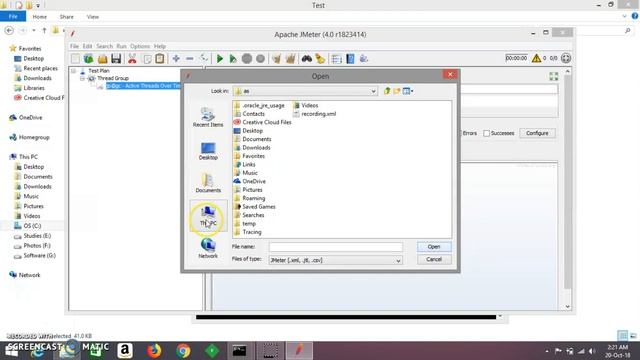This screenshot has height=360, width=640.
Task: Expand the Files of type dropdown
Action: tap(398, 260)
